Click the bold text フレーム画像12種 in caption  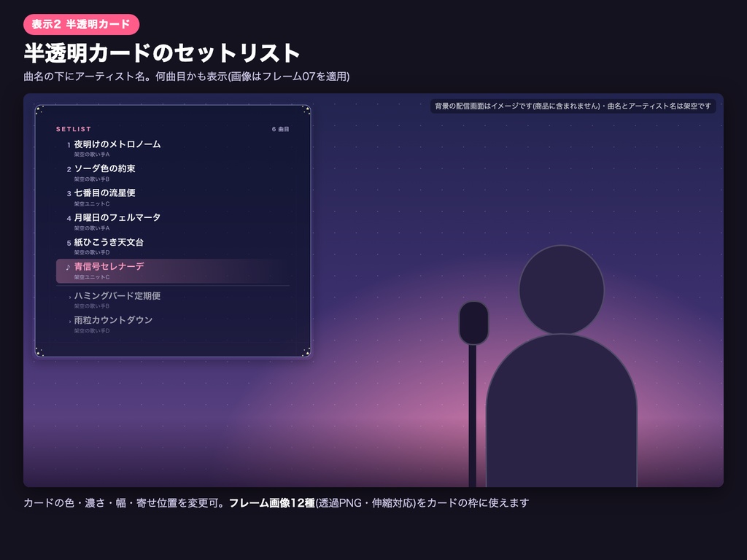coord(272,503)
